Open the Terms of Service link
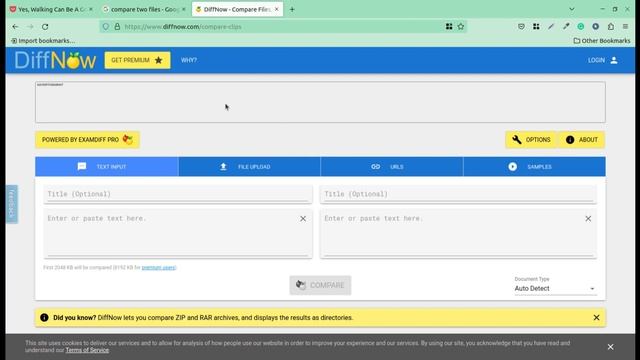The image size is (640, 360). [x=87, y=350]
